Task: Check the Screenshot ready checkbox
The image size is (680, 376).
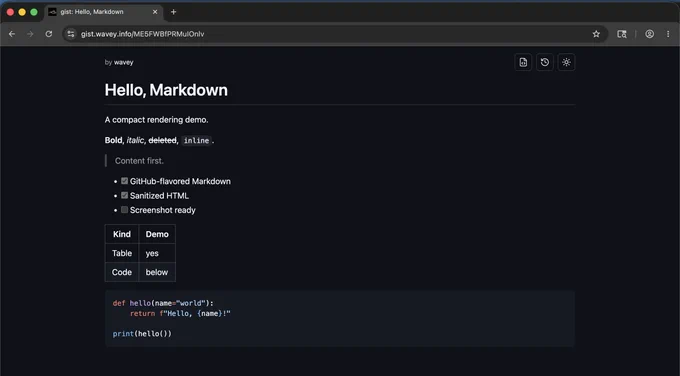Action: [x=124, y=209]
